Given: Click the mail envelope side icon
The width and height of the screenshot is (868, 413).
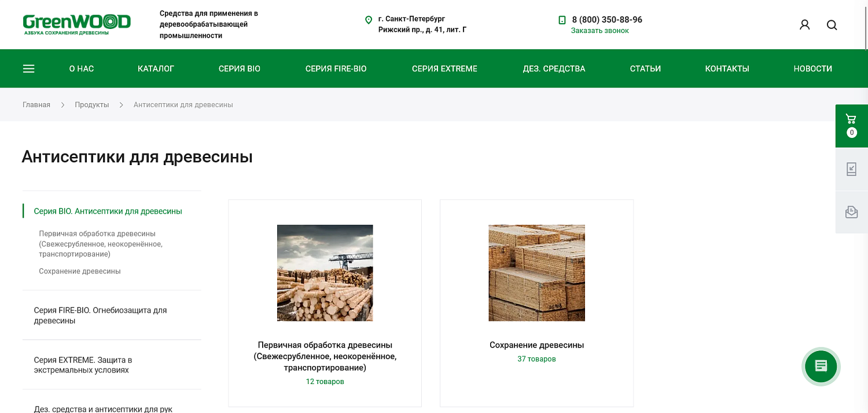Looking at the screenshot, I should click(851, 212).
